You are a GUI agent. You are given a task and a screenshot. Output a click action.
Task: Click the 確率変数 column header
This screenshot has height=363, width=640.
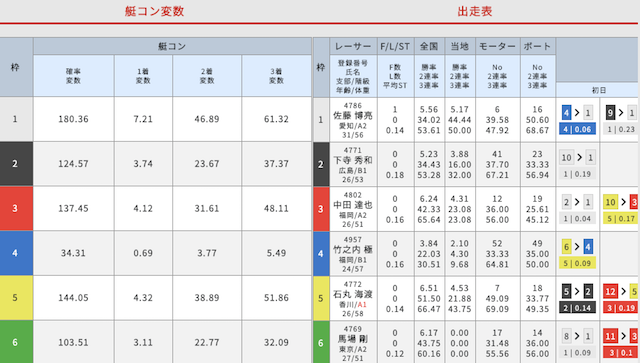click(x=73, y=76)
